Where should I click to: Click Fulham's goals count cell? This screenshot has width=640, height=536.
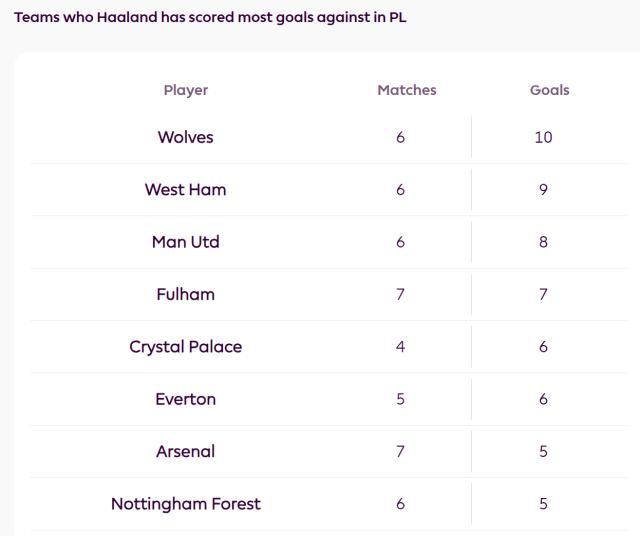click(543, 294)
